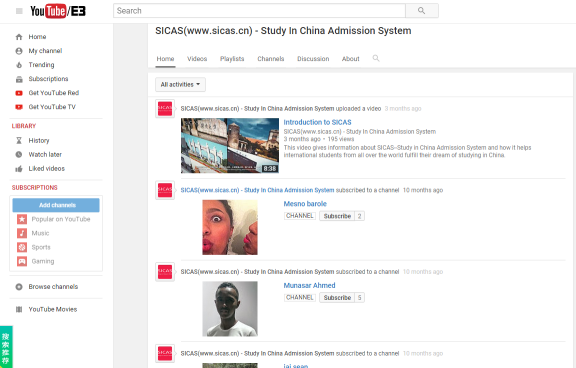Image resolution: width=576 pixels, height=368 pixels.
Task: Switch to the Videos tab
Action: click(197, 59)
